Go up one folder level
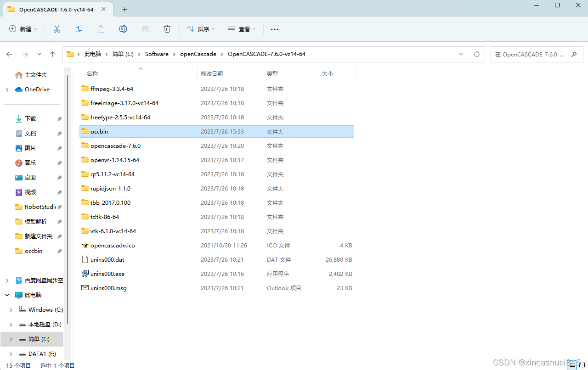Screen dimensions: 588x370 tap(53, 54)
